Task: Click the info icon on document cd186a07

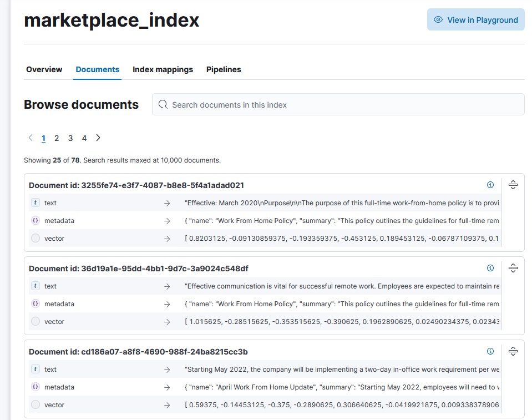Action: tap(490, 351)
